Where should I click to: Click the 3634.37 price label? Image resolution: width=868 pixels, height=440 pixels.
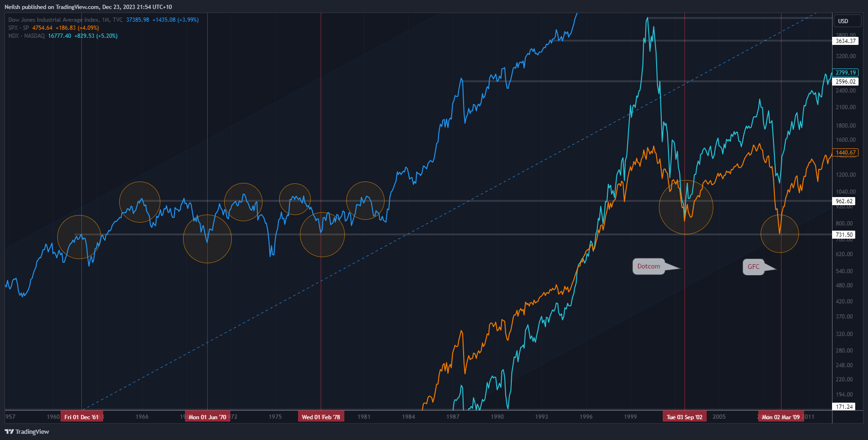pyautogui.click(x=845, y=41)
